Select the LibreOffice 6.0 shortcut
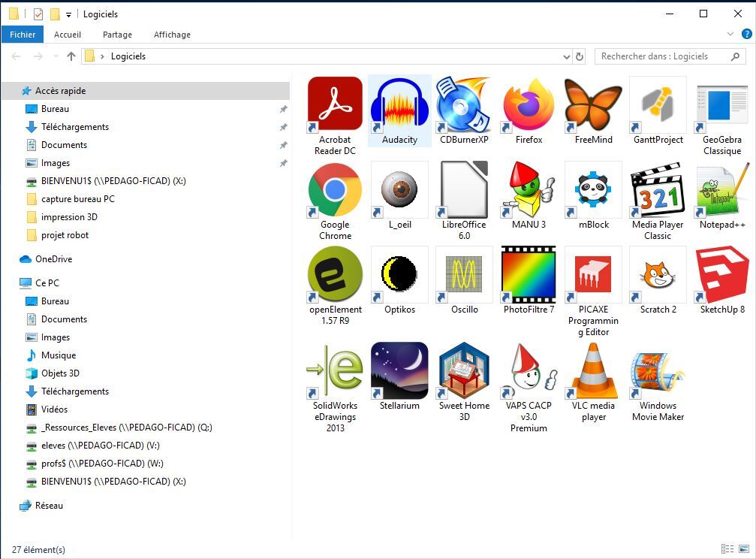The image size is (756, 559). (x=464, y=189)
